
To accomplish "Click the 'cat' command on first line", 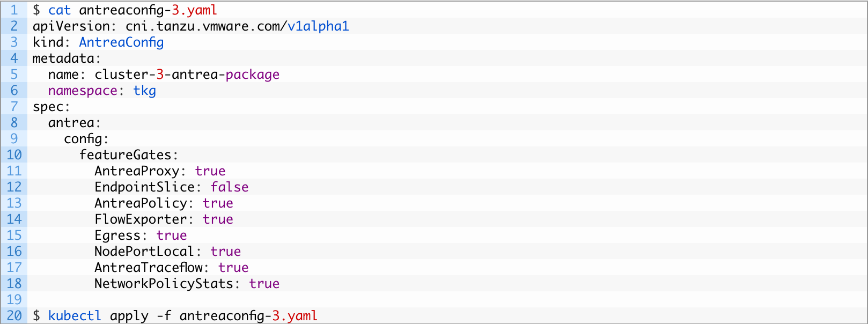I will tap(60, 10).
